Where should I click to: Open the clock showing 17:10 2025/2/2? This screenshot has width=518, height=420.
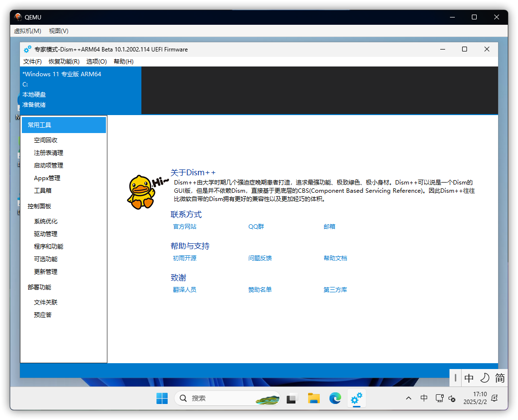tap(475, 398)
